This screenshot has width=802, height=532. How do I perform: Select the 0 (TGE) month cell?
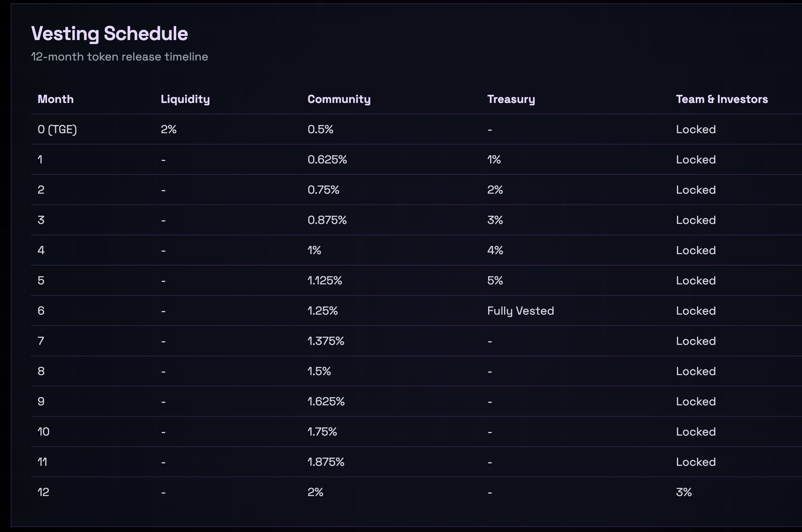[57, 130]
